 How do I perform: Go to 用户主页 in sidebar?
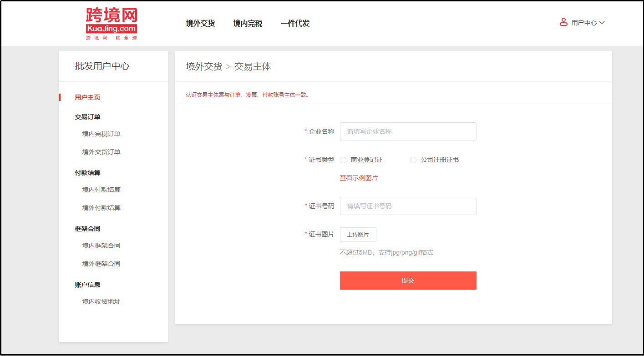point(87,97)
